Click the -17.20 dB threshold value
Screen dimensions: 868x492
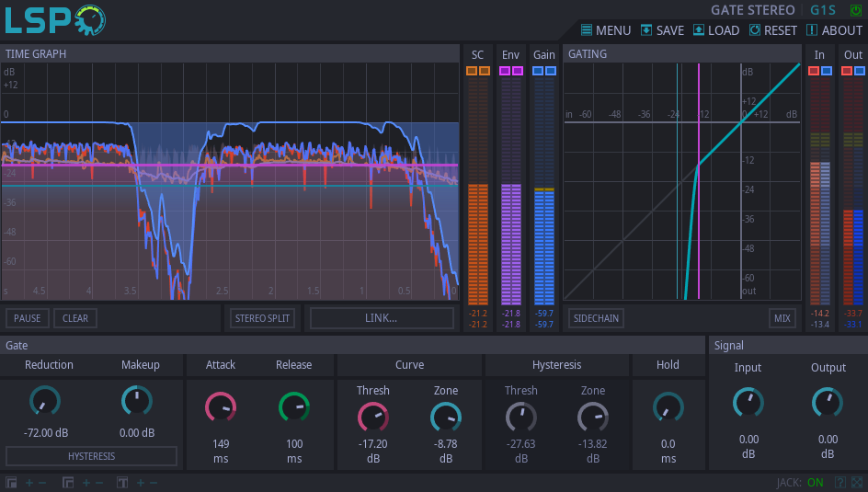point(373,451)
